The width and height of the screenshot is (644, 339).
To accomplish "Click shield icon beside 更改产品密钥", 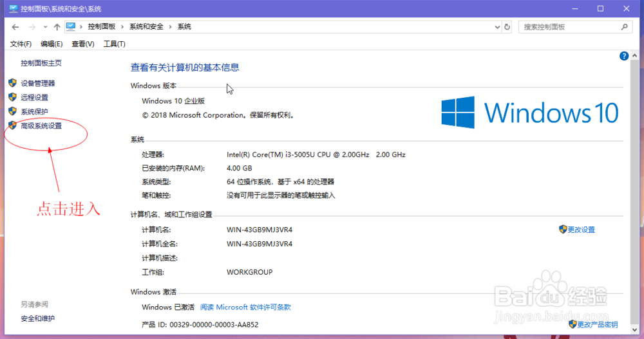I will [573, 324].
